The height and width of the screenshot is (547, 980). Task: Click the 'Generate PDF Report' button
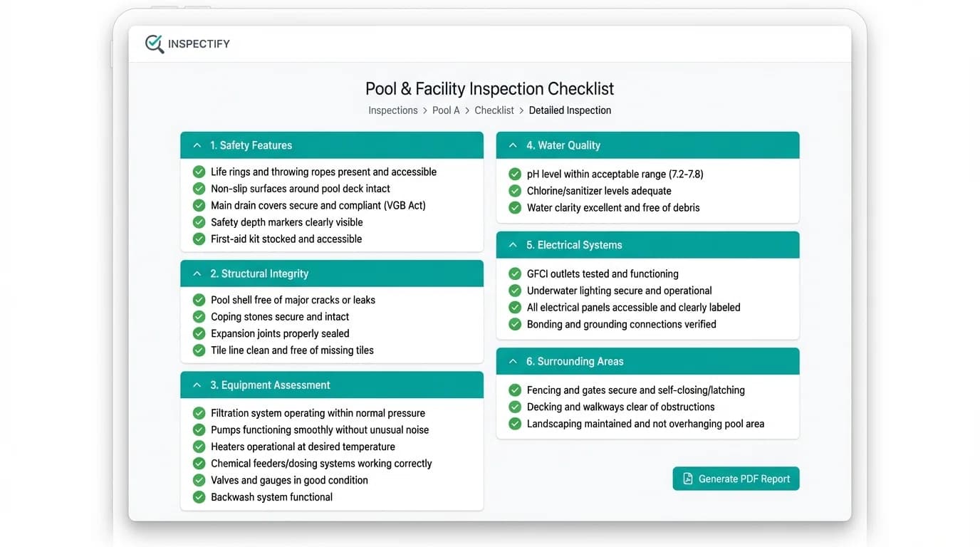coord(736,478)
